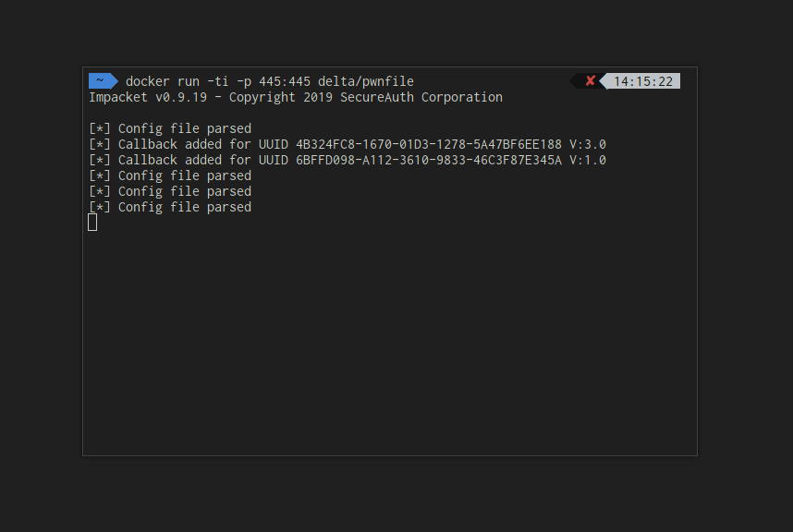Click the V:1.0 version label
793x532 pixels.
tap(588, 160)
